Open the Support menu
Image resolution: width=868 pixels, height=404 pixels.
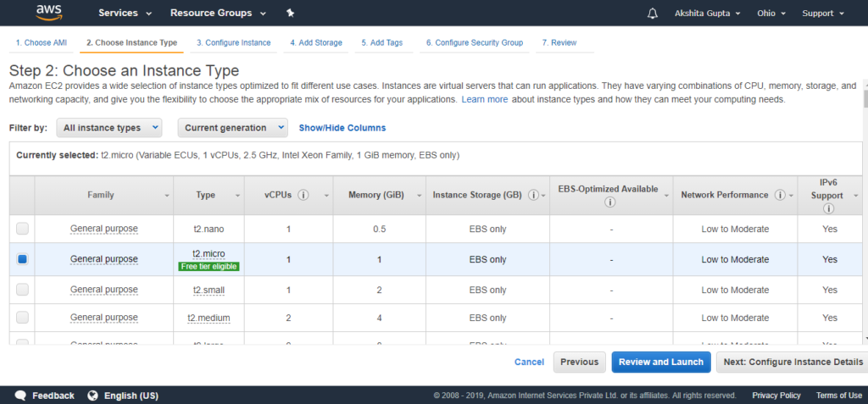point(823,14)
